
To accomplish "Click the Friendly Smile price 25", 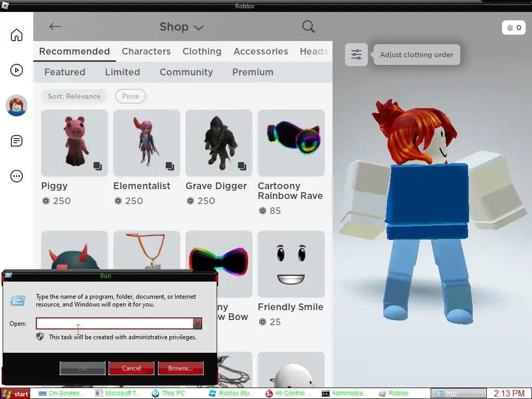I will (270, 322).
